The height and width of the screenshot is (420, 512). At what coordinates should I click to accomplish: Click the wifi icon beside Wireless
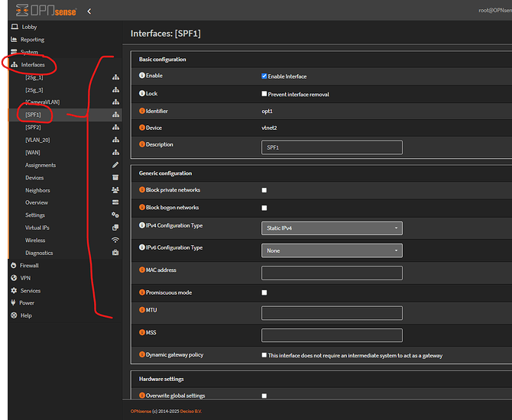click(x=115, y=241)
